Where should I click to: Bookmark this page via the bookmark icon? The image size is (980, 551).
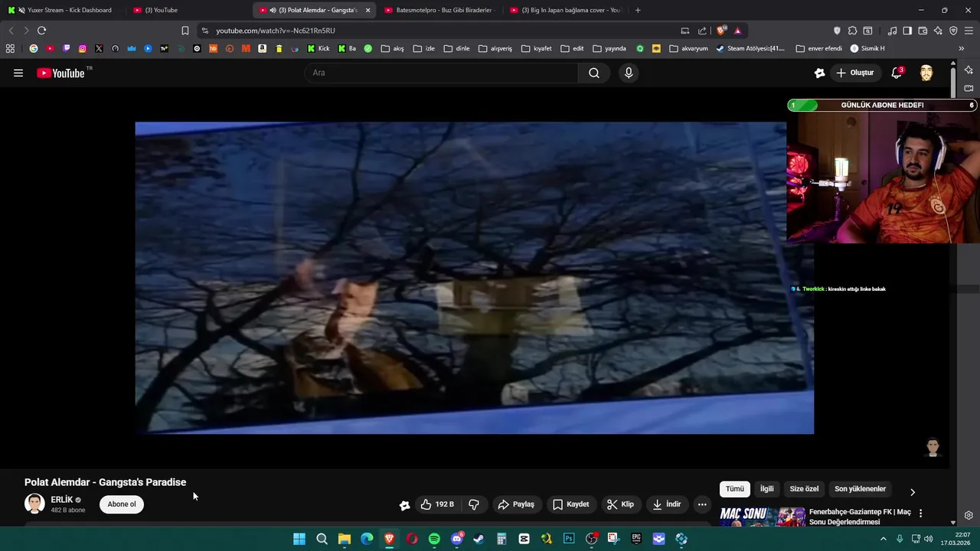click(x=185, y=31)
